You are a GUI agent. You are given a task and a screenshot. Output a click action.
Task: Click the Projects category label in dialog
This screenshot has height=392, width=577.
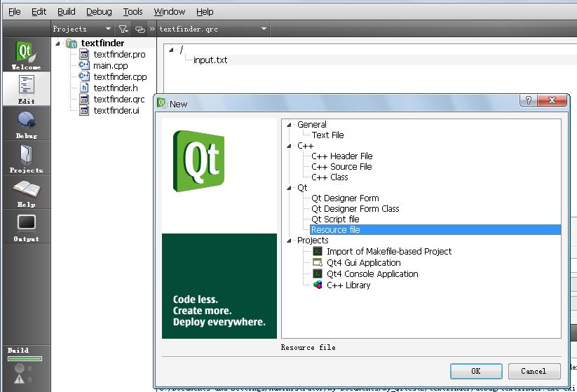pyautogui.click(x=313, y=241)
